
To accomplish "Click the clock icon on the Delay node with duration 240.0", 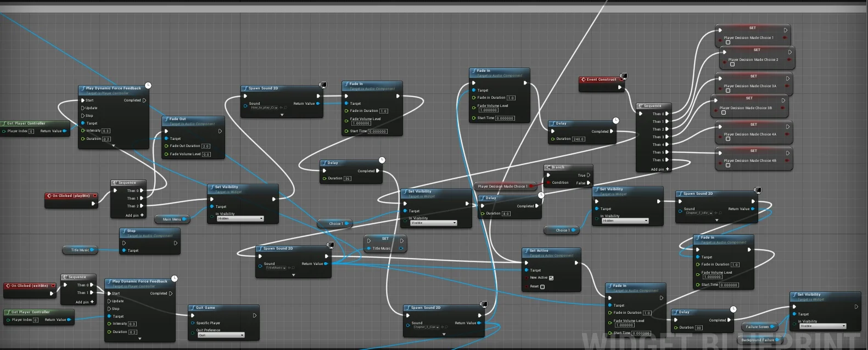I will [616, 120].
